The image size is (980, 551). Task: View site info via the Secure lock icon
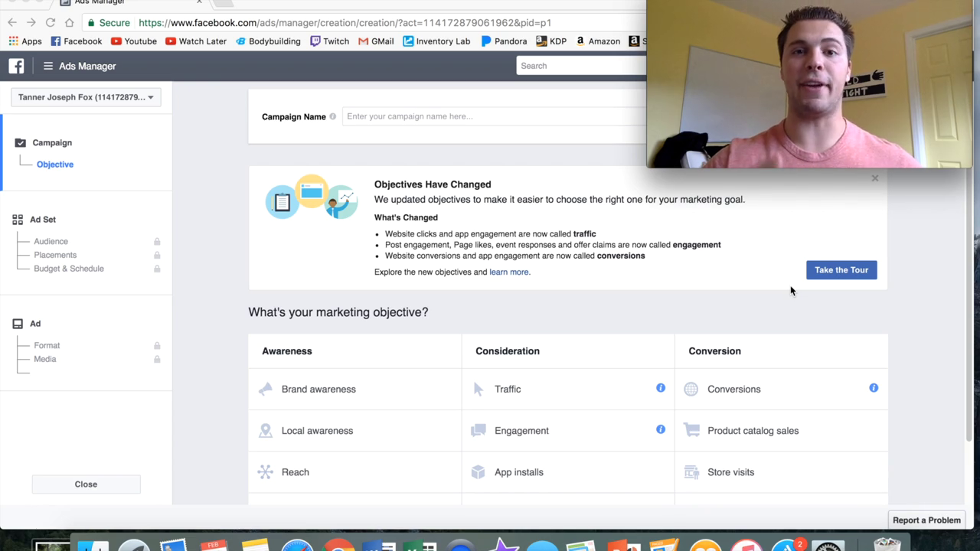tap(109, 23)
